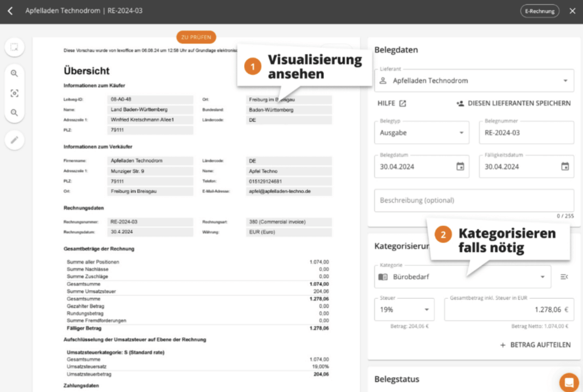
Task: Click the Belegnummer input field
Action: [x=526, y=133]
